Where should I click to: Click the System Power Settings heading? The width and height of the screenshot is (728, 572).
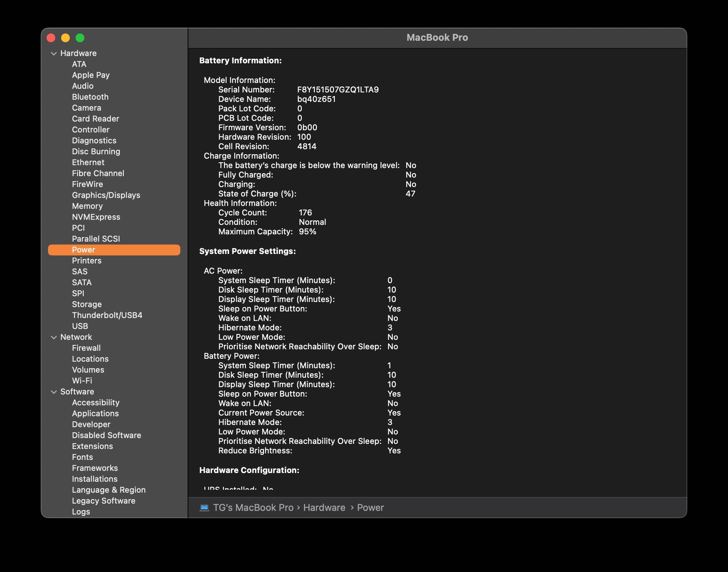click(x=247, y=251)
